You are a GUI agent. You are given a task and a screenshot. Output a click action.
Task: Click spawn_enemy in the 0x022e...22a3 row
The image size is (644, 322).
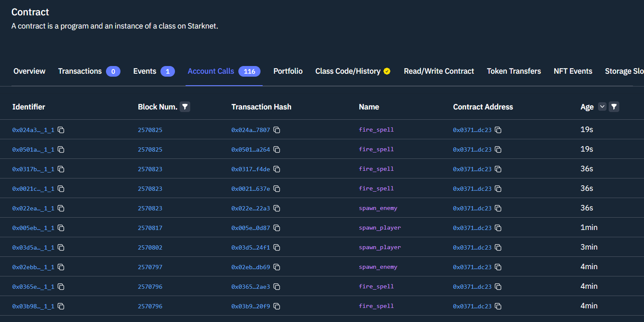[x=378, y=208]
